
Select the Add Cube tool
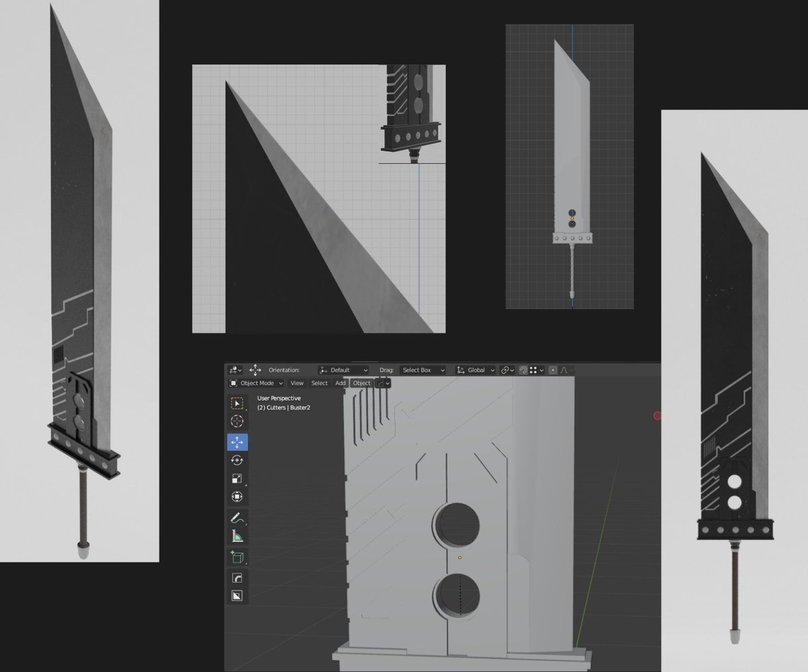[237, 557]
